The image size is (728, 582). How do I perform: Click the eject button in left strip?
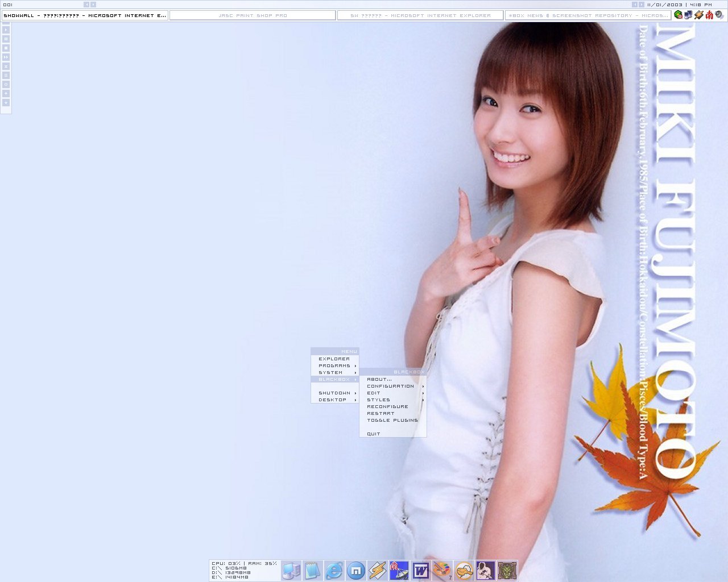pyautogui.click(x=6, y=66)
